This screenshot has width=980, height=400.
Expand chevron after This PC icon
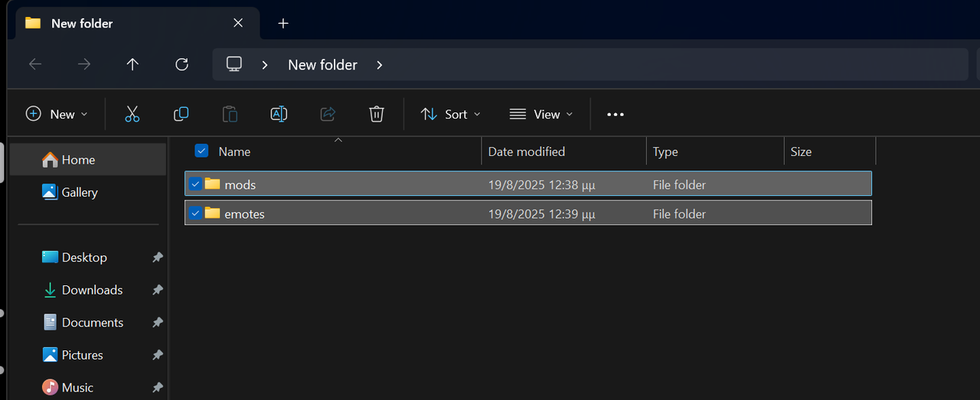pyautogui.click(x=265, y=65)
